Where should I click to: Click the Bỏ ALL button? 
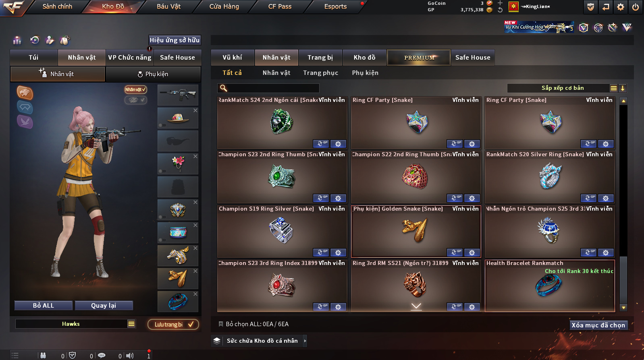click(x=44, y=306)
